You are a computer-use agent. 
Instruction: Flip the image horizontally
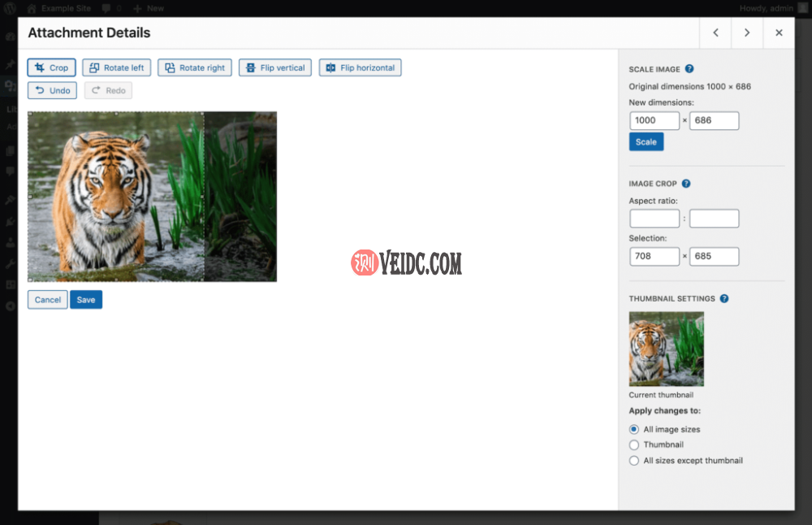coord(360,67)
